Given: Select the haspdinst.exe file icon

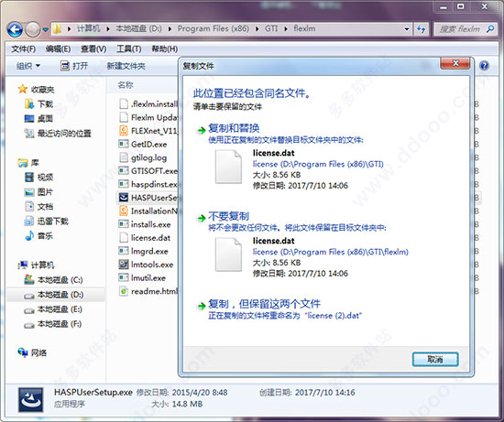Looking at the screenshot, I should tap(124, 184).
